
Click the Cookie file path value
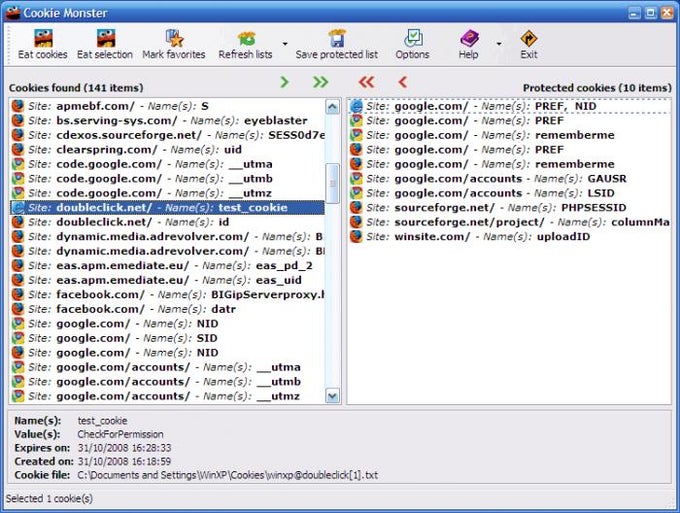pos(228,475)
